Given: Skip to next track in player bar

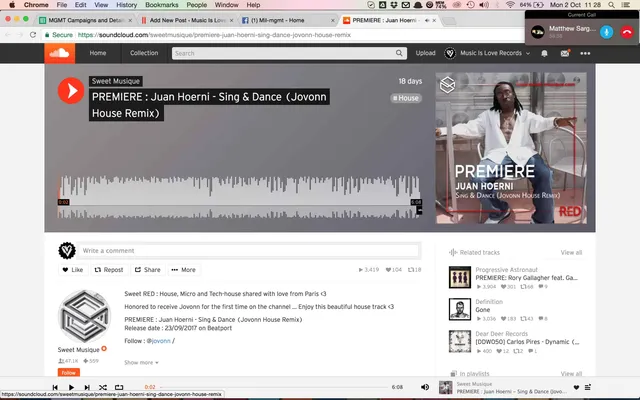Looking at the screenshot, I should 87,387.
